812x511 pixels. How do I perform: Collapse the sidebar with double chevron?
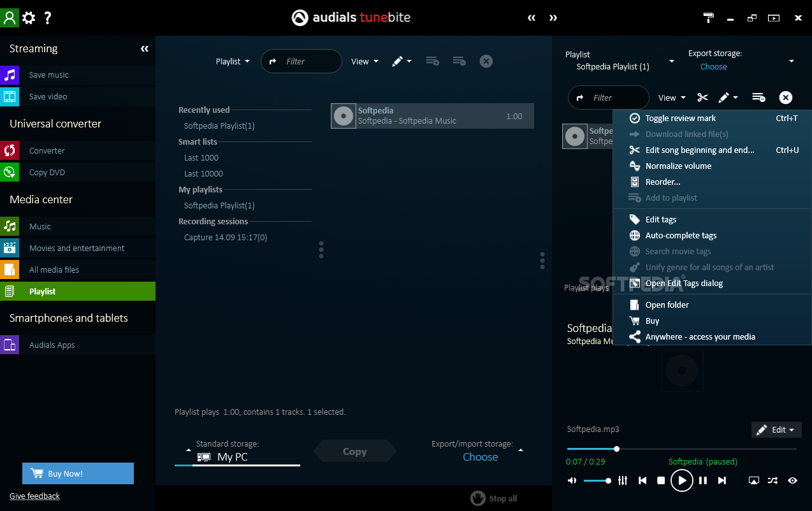[x=145, y=48]
